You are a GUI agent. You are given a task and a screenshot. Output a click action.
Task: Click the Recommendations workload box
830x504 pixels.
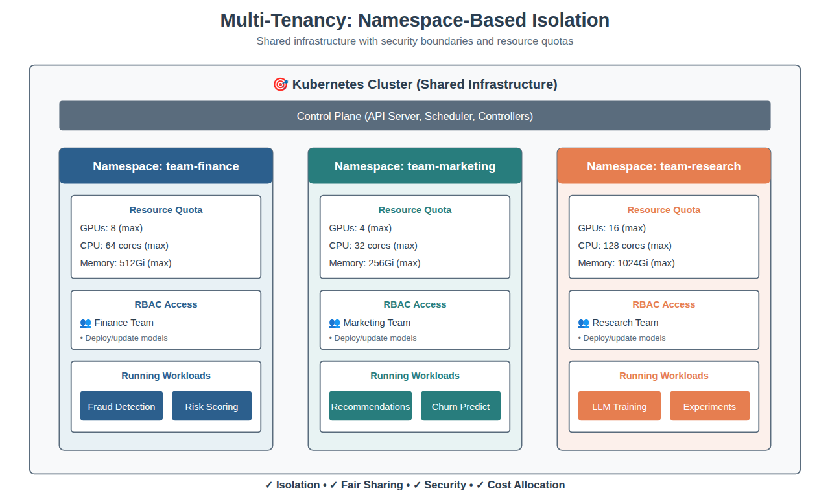coord(370,406)
